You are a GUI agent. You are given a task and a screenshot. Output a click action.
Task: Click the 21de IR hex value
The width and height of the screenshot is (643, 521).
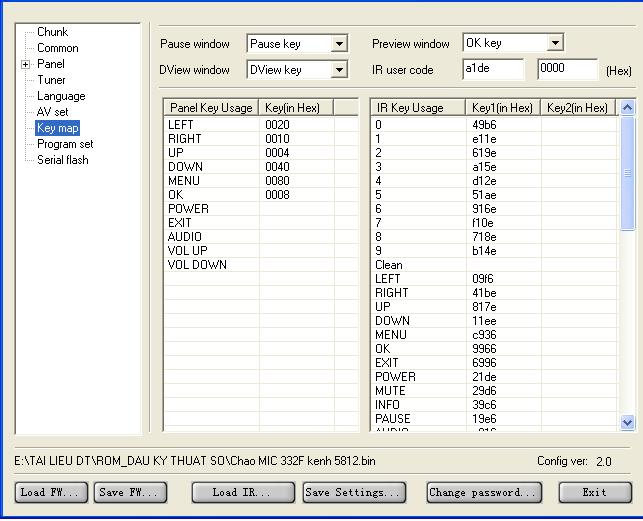[x=484, y=377]
